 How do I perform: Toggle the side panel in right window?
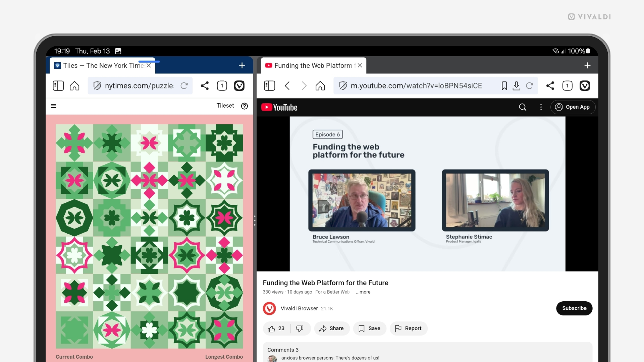pyautogui.click(x=269, y=86)
